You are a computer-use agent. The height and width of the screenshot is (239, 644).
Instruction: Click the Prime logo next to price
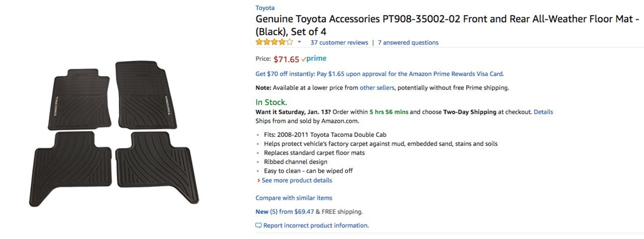[x=314, y=59]
